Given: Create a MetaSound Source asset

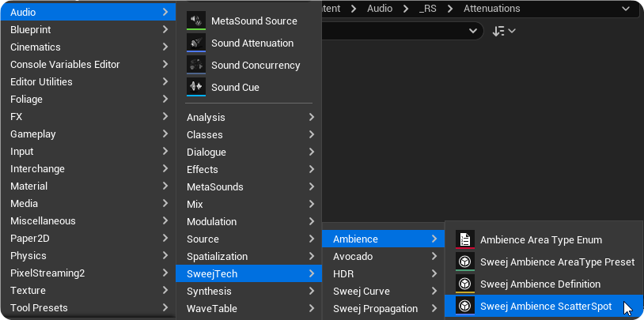Looking at the screenshot, I should [x=249, y=21].
